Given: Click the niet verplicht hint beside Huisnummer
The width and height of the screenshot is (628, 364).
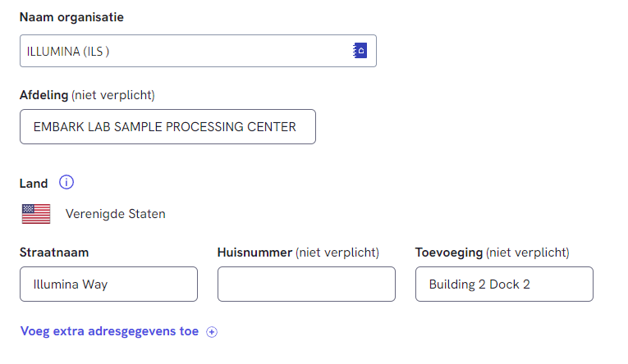Looking at the screenshot, I should tap(337, 253).
